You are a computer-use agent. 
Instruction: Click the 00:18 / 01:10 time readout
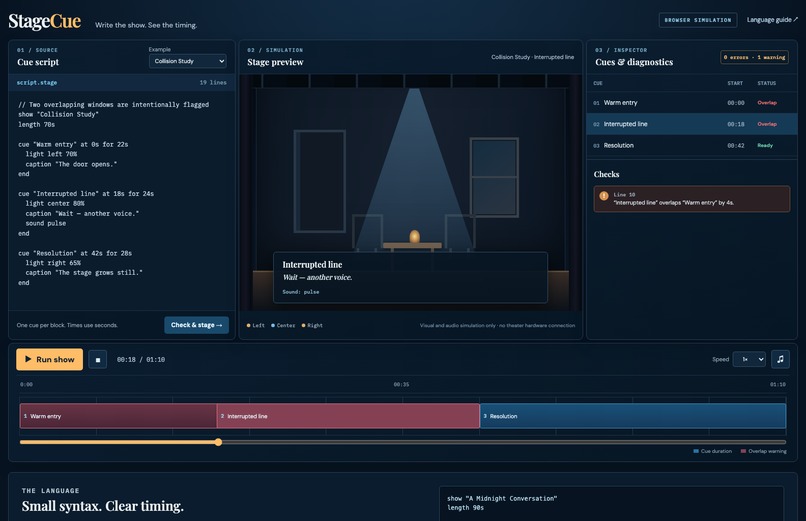[x=141, y=360]
